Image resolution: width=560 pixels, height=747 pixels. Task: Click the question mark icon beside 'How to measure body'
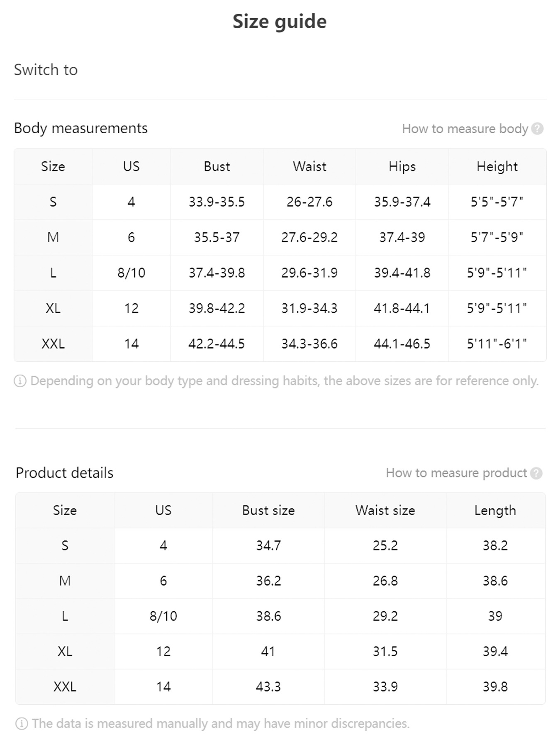537,129
